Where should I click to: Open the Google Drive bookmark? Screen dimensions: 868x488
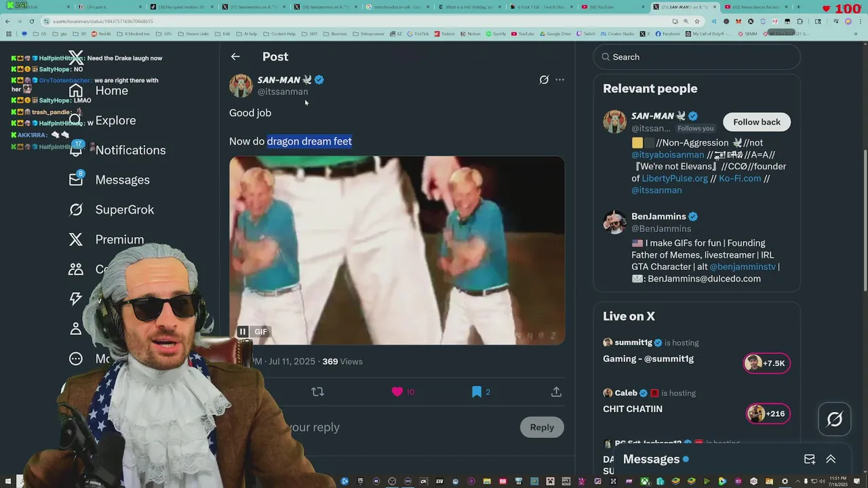pyautogui.click(x=555, y=34)
